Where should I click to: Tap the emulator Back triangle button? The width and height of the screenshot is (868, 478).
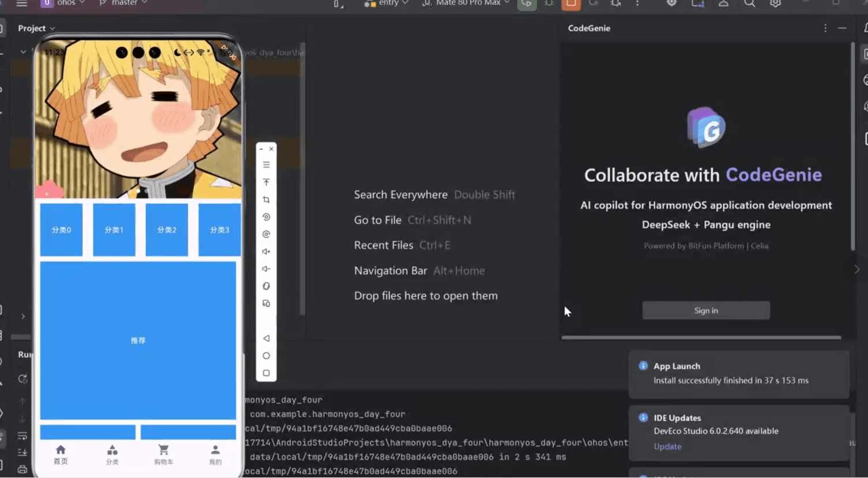coord(266,338)
